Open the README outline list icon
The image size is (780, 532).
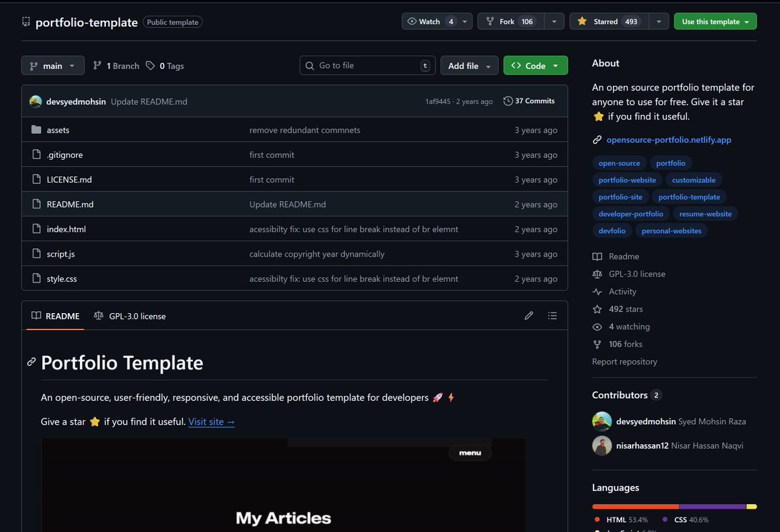[x=552, y=316]
